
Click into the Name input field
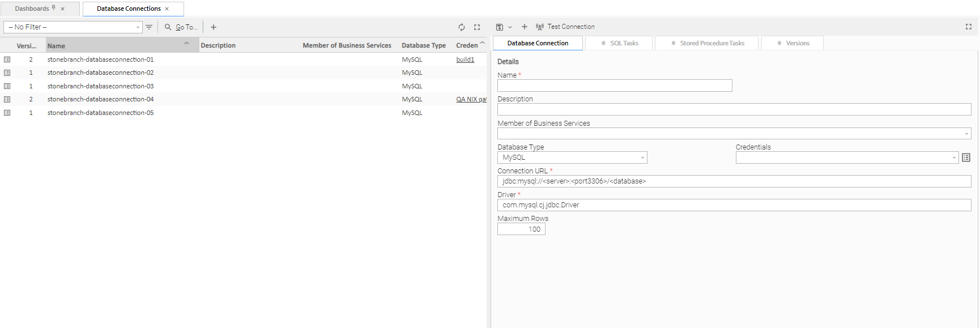615,86
